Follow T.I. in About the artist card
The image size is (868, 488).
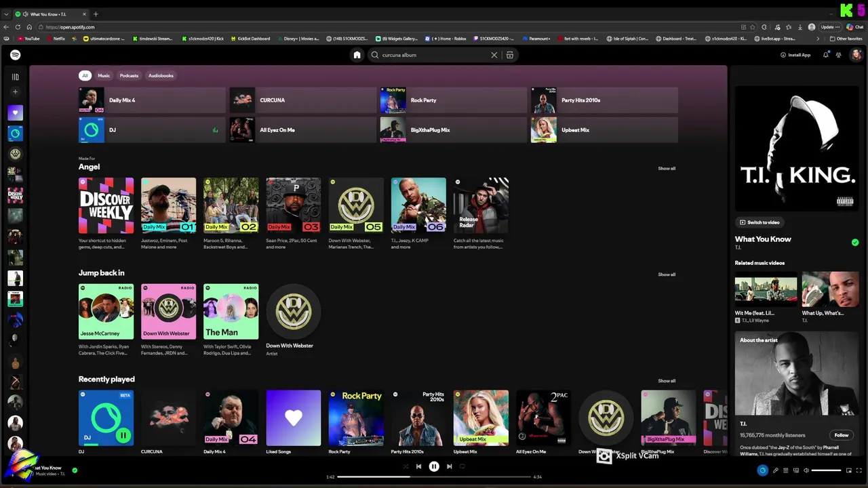pos(842,435)
